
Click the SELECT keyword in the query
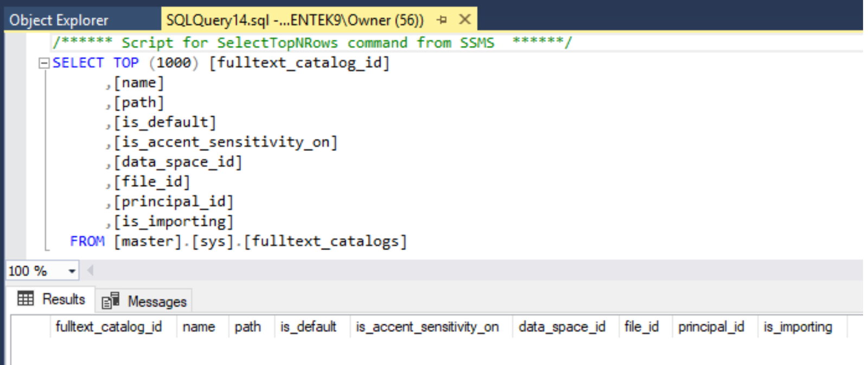click(78, 63)
